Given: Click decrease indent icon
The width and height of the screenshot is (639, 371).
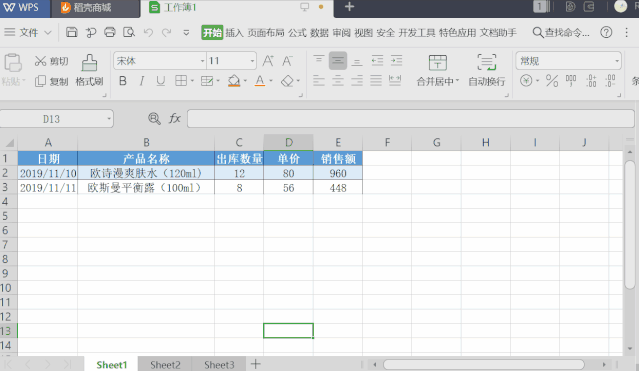Looking at the screenshot, I should [377, 61].
